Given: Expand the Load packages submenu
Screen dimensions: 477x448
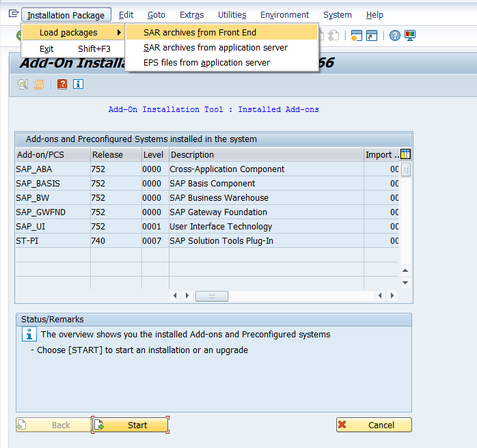Looking at the screenshot, I should [73, 32].
